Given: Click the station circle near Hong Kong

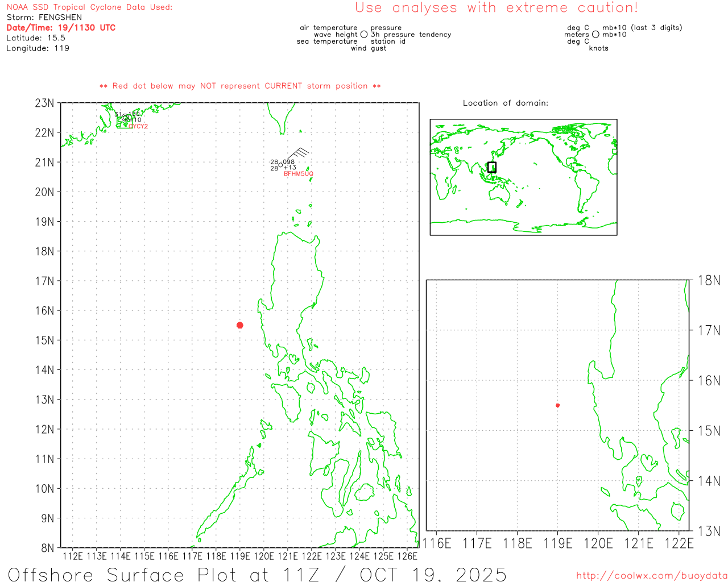Looking at the screenshot, I should tap(125, 118).
